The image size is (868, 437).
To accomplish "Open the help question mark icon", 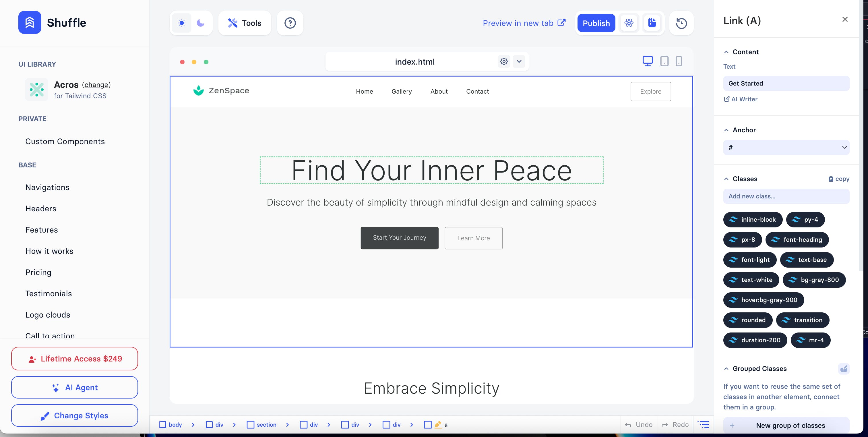I will coord(290,23).
